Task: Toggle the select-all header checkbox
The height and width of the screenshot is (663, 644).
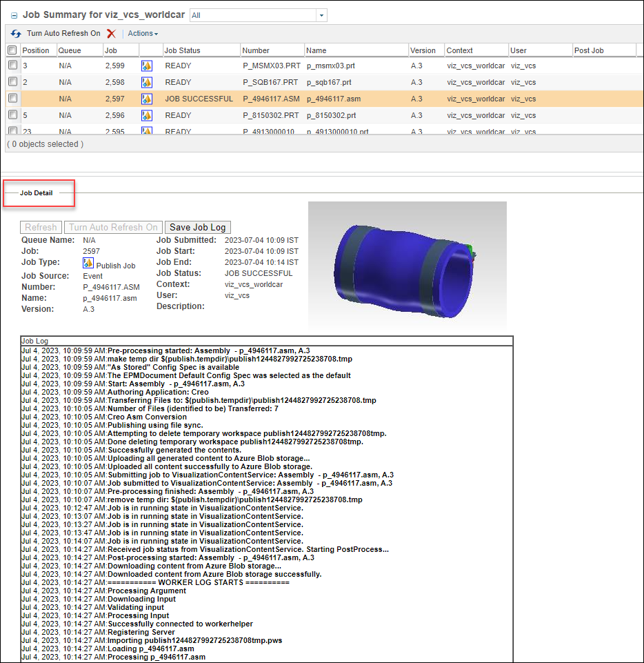Action: tap(12, 50)
